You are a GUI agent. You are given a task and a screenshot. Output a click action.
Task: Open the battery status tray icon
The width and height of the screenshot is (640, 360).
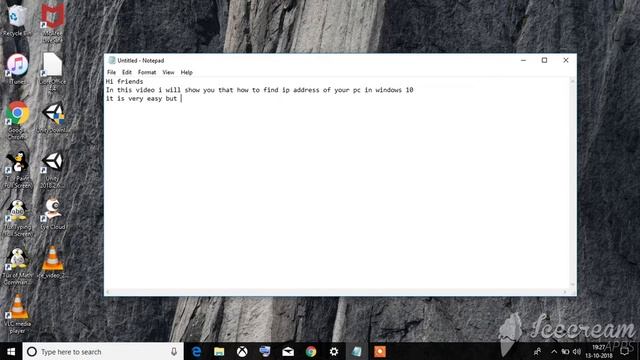click(x=565, y=351)
